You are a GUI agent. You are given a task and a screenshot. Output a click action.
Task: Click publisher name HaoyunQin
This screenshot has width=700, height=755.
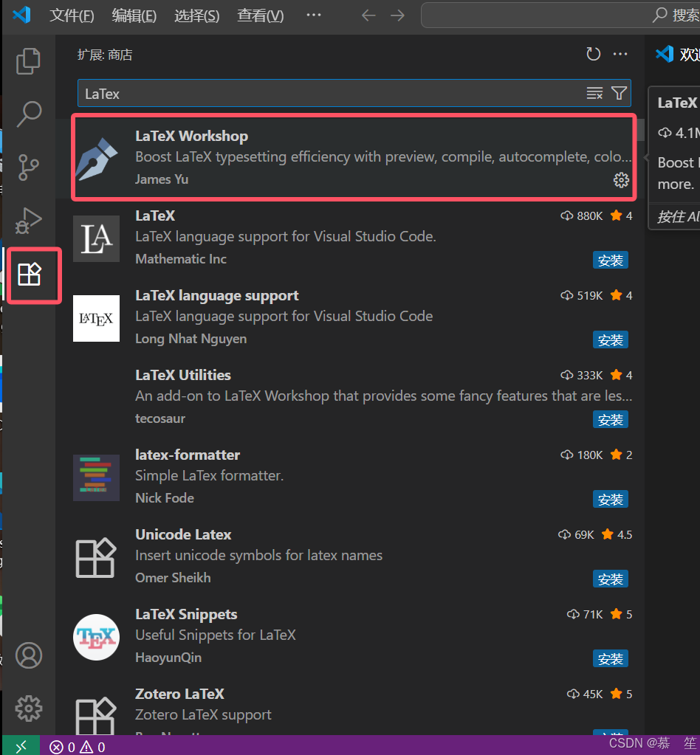pos(168,658)
